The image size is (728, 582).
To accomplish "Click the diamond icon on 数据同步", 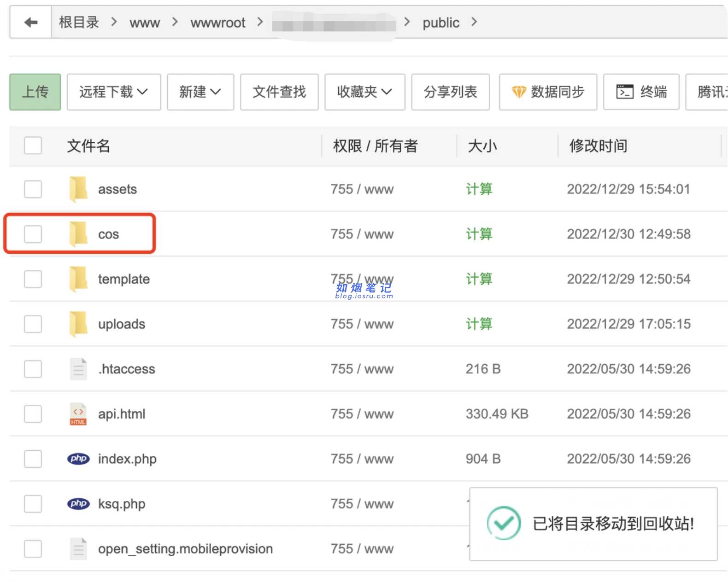I will pyautogui.click(x=519, y=92).
